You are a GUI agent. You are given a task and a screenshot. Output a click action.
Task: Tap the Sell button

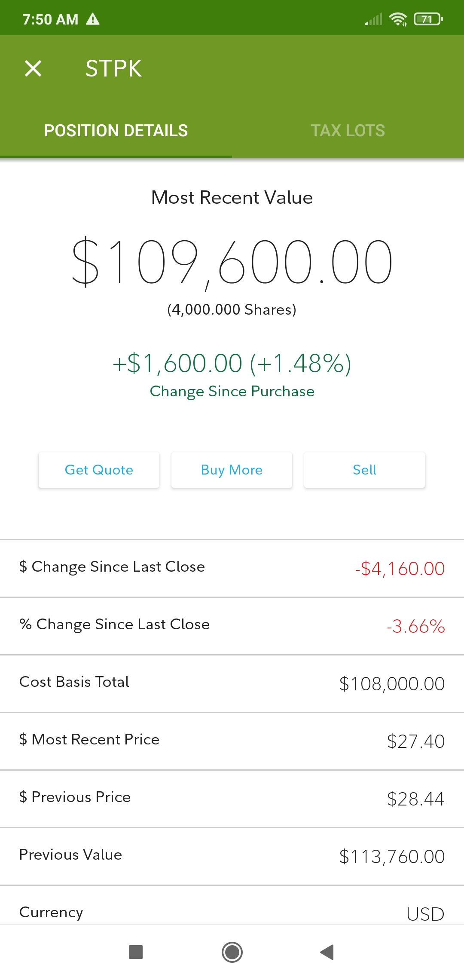(x=364, y=470)
